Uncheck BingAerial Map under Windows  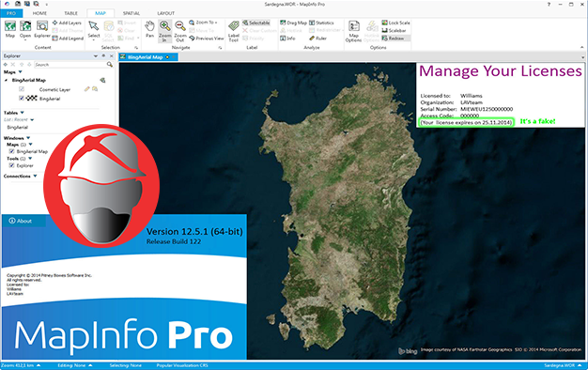[11, 151]
